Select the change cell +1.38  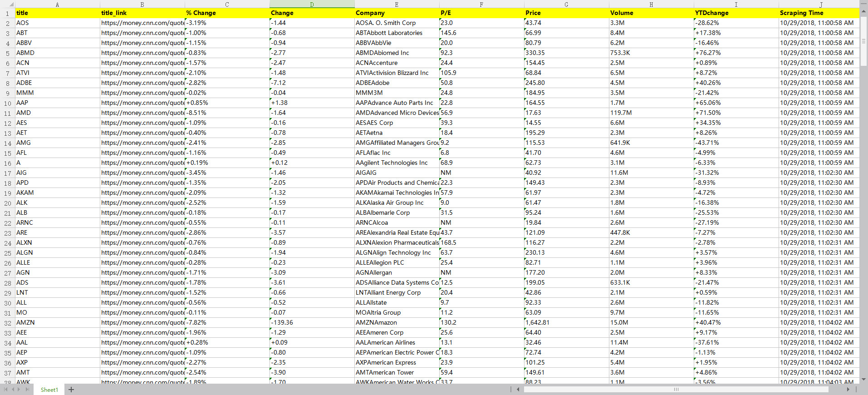click(312, 103)
